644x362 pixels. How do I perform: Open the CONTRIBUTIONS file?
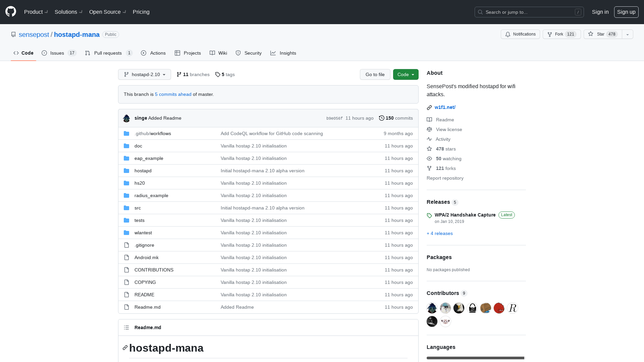(x=154, y=270)
